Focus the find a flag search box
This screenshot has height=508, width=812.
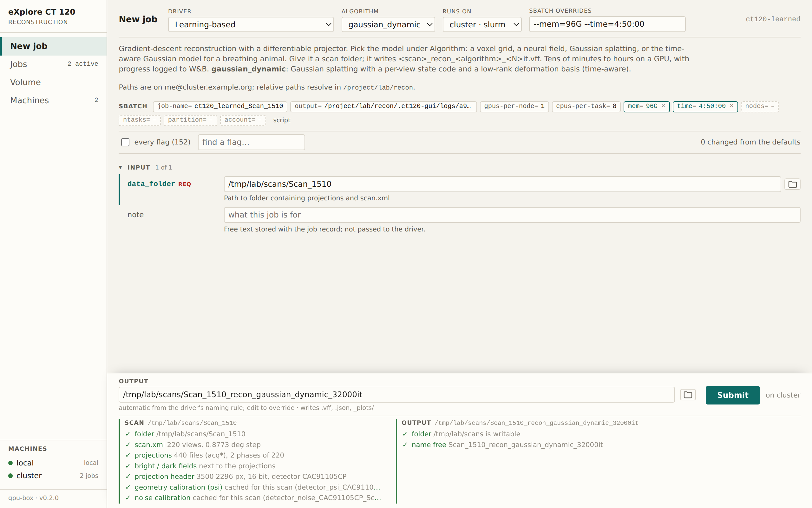(x=251, y=142)
